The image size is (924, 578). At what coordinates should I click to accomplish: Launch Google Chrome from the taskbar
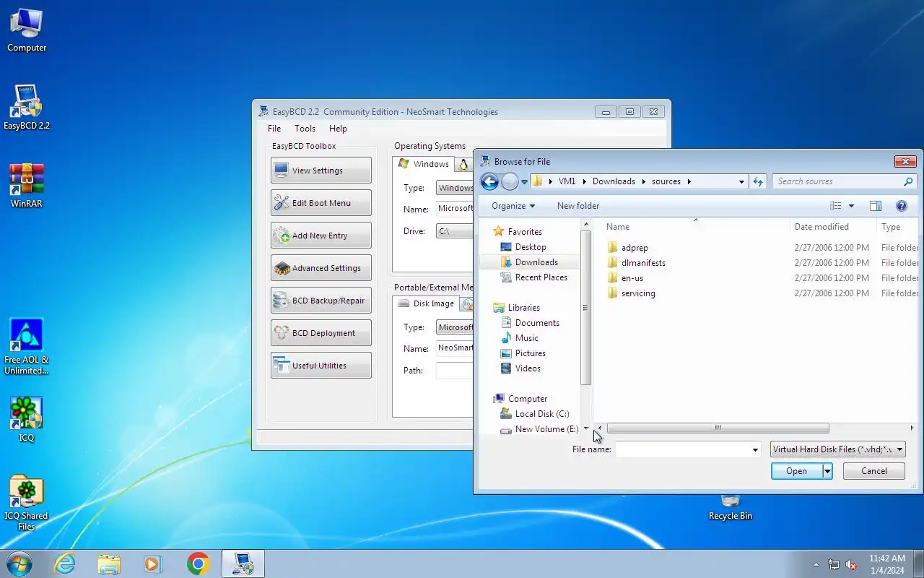[198, 564]
